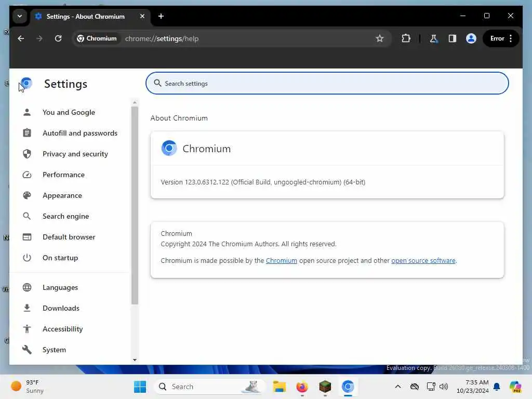Open the Minecraft block icon on taskbar
The image size is (532, 399).
[x=325, y=387]
